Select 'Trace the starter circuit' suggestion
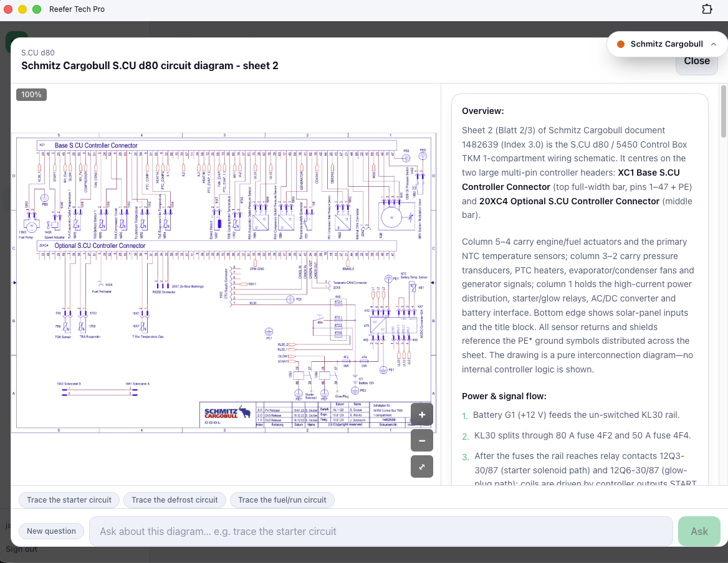Screen dimensions: 728x563 69,500
